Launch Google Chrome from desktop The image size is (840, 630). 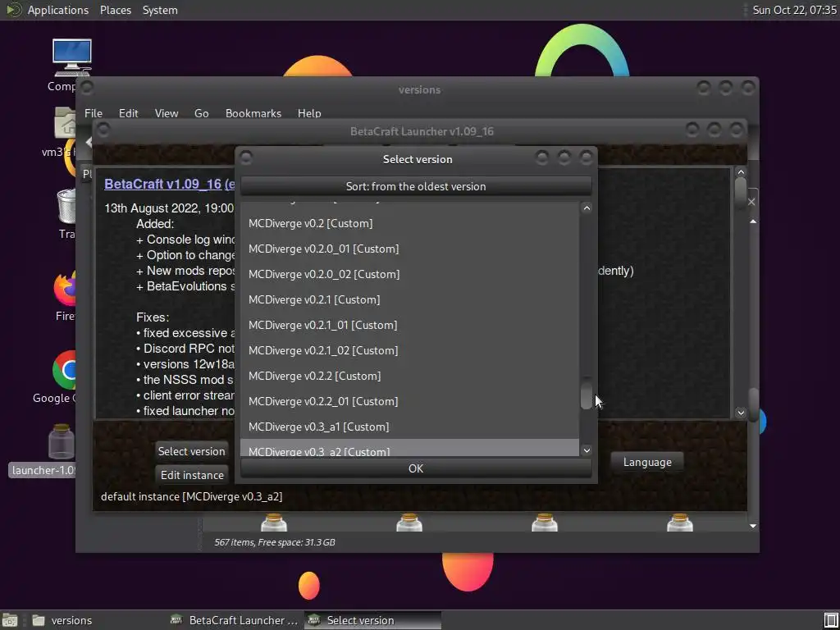(x=64, y=371)
